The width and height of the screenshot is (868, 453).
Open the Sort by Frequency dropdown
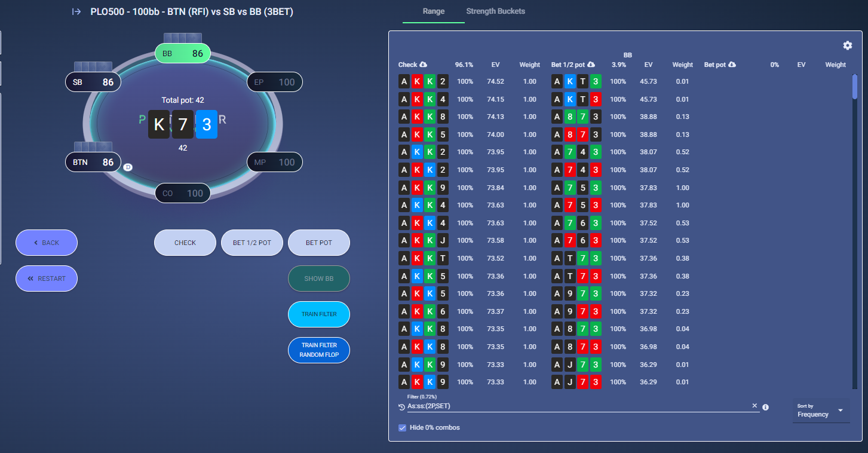point(821,411)
